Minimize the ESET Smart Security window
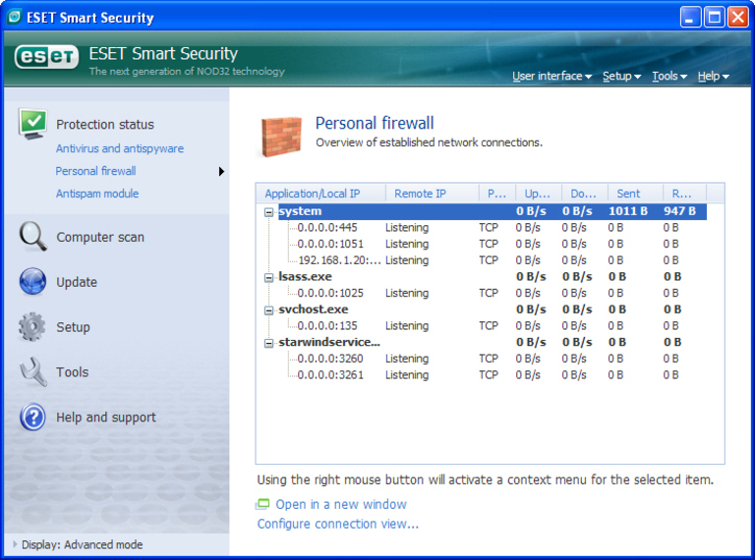This screenshot has height=560, width=755. (690, 18)
